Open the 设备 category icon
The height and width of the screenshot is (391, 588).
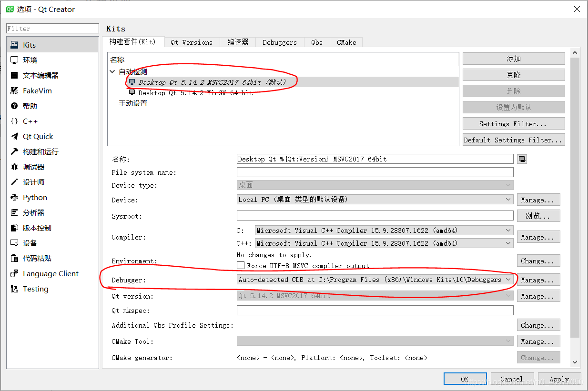tap(14, 243)
